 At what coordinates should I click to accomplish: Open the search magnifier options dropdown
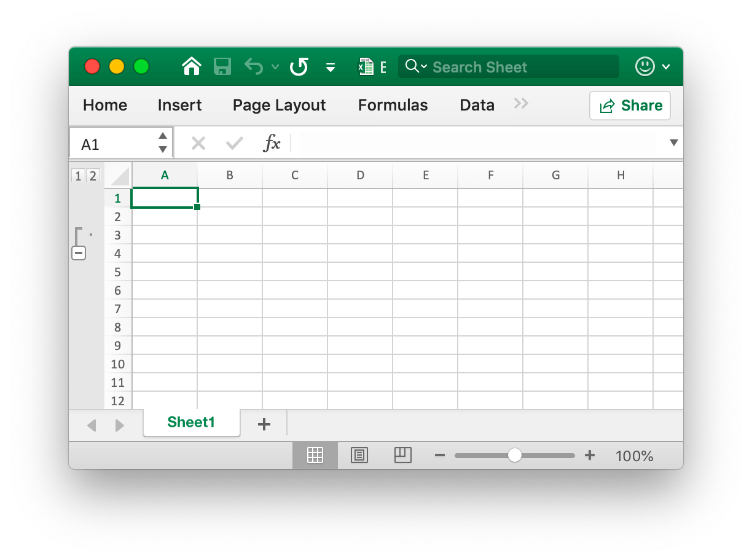coord(416,66)
